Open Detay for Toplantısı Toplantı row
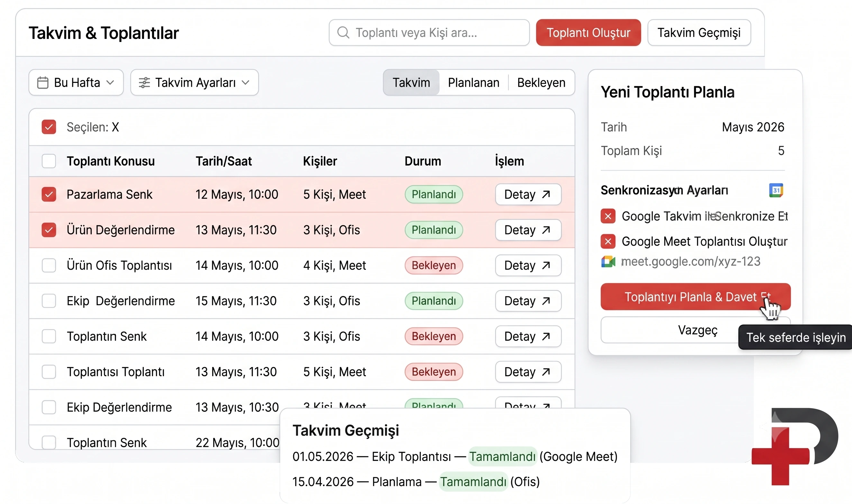Image resolution: width=852 pixels, height=504 pixels. pos(528,372)
